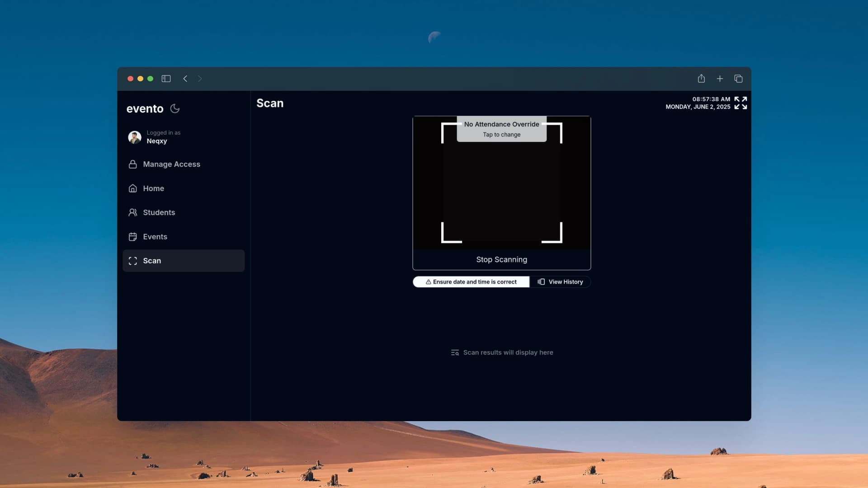
Task: Click the browser share icon
Action: pyautogui.click(x=701, y=79)
